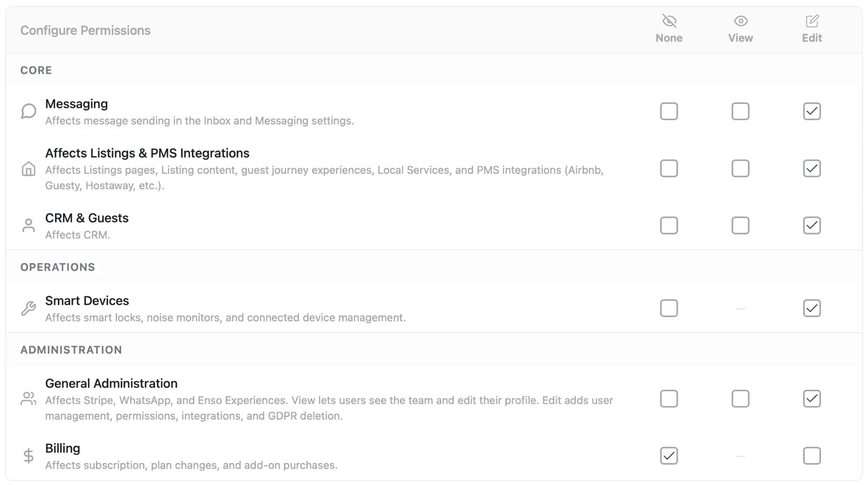Image resolution: width=868 pixels, height=487 pixels.
Task: Uncheck Edit for CRM & Guests
Action: pos(812,225)
